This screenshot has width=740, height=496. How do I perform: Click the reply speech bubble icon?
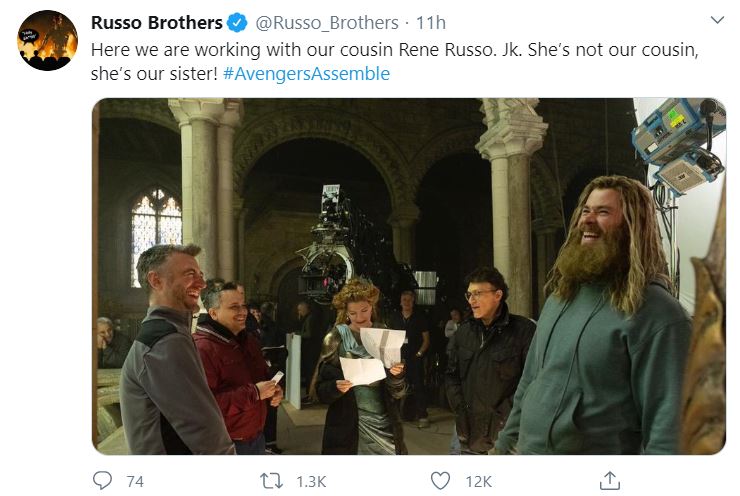point(102,481)
